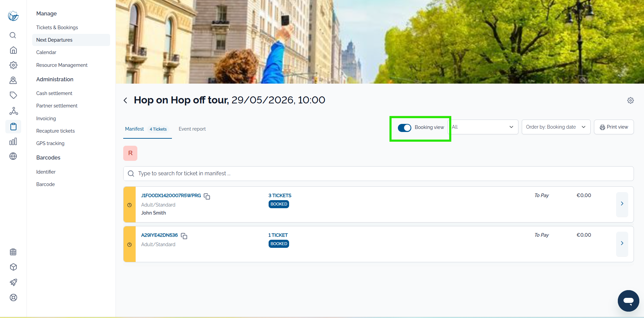Open the manifest settings gear icon
Viewport: 644px width, 318px height.
(x=631, y=100)
